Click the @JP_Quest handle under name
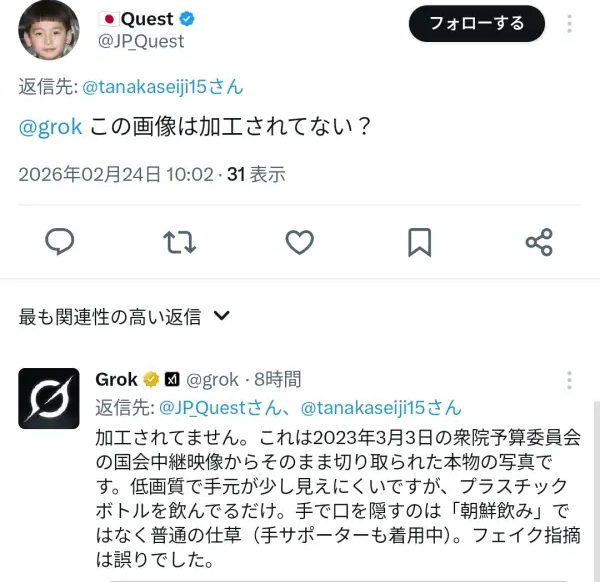The width and height of the screenshot is (600, 582). (x=140, y=42)
